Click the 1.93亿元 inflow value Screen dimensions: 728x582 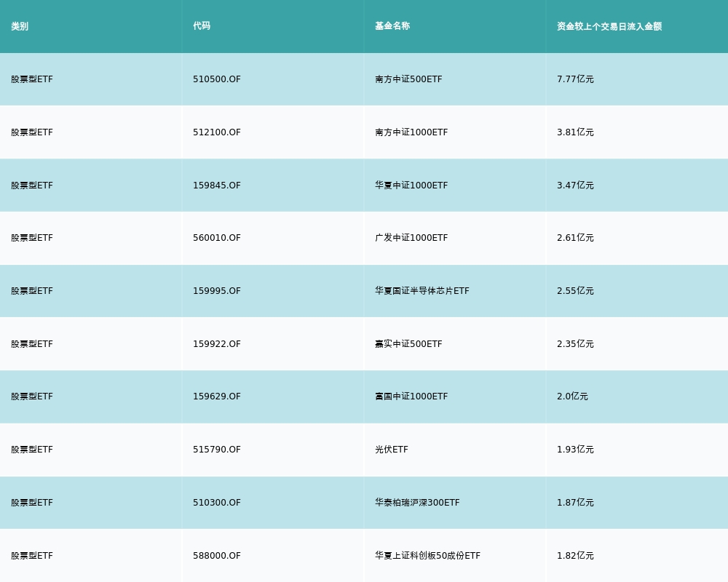(575, 450)
